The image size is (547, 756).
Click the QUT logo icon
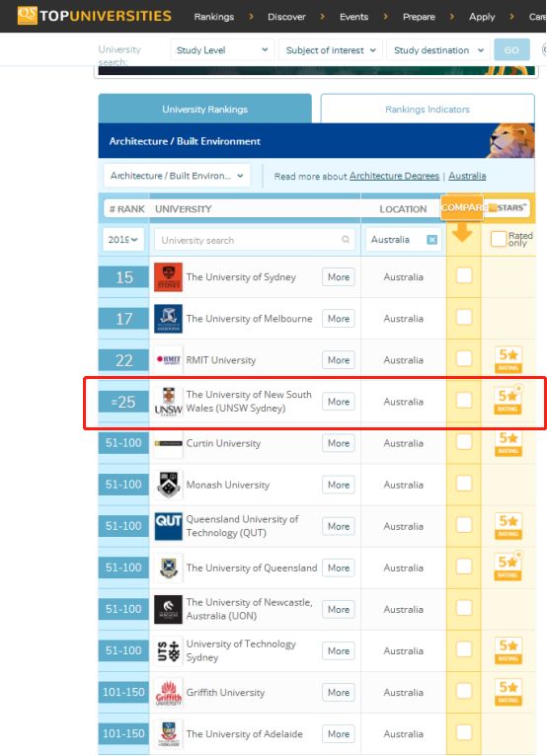(168, 526)
